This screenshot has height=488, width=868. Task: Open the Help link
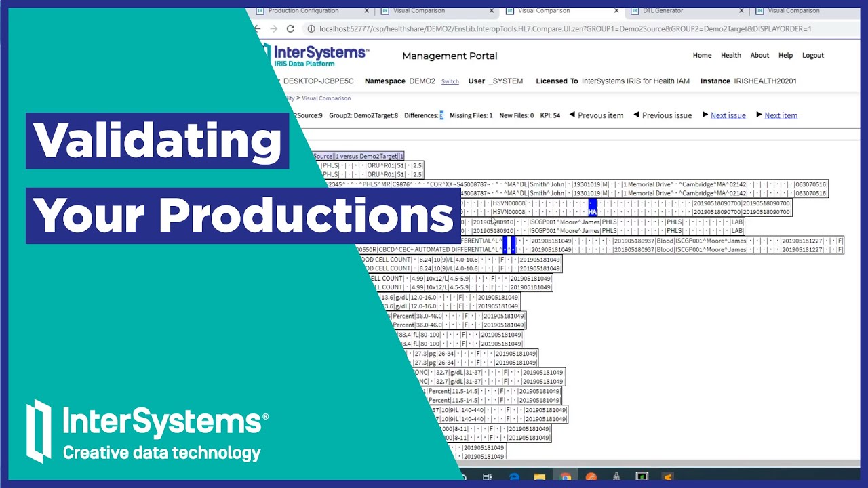pos(785,56)
